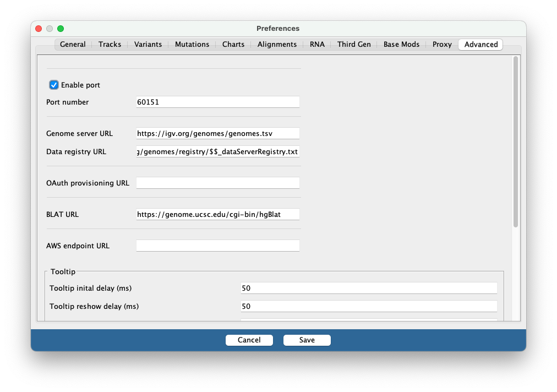Select the Variants tab

coord(148,45)
